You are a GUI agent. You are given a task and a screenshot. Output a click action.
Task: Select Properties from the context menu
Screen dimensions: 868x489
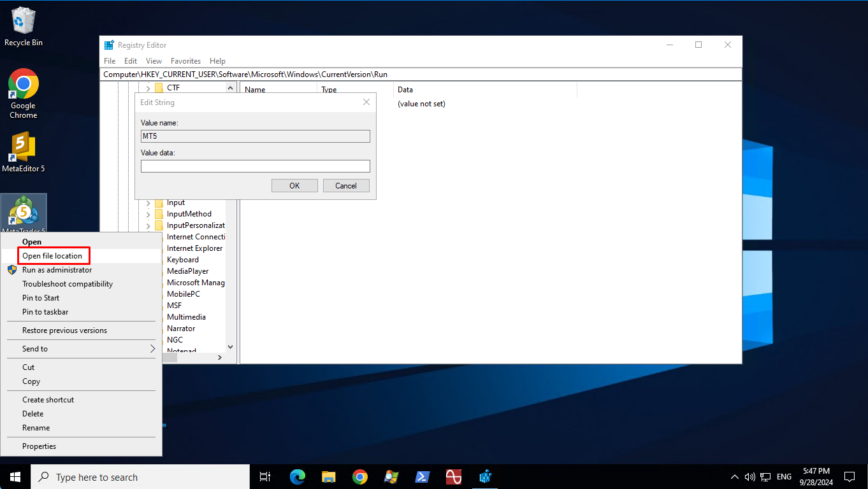pos(40,446)
